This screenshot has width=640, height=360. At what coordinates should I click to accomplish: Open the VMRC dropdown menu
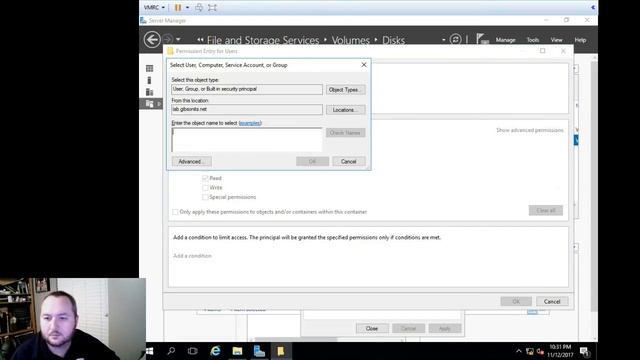point(154,7)
